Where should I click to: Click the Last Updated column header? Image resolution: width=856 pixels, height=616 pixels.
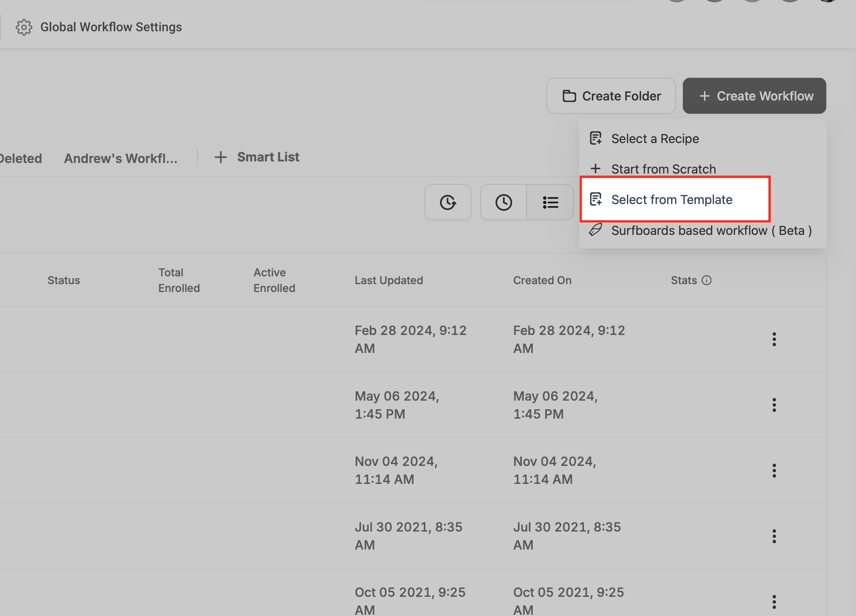(x=389, y=280)
